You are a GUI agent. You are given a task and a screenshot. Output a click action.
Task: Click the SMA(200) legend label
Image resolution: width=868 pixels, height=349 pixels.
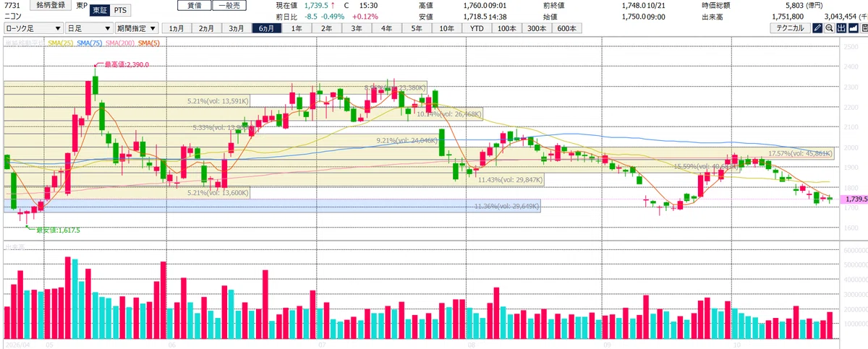tap(121, 44)
